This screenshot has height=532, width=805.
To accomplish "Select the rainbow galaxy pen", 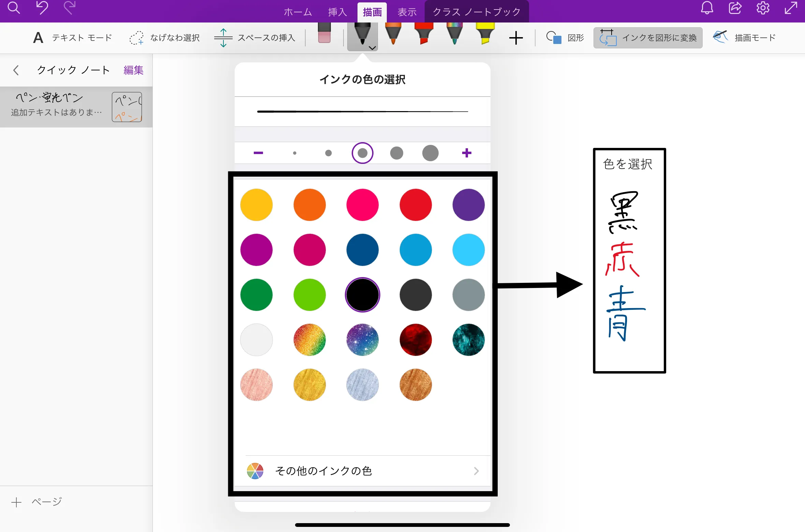I will 454,36.
